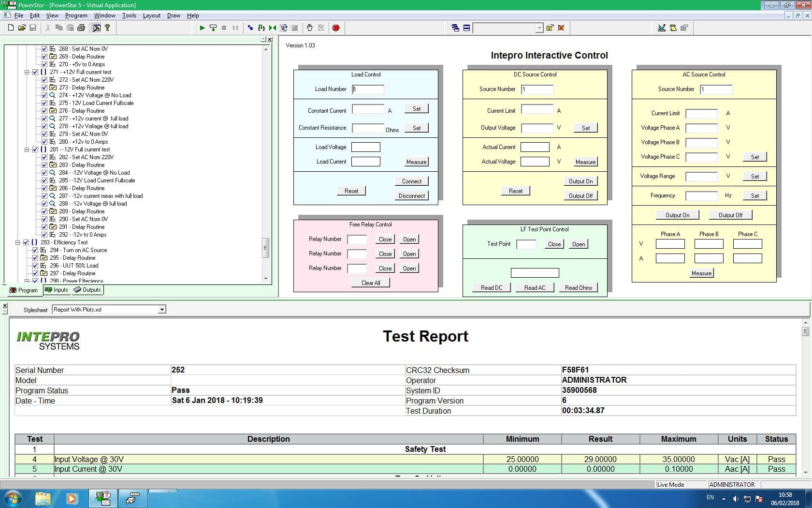Uncheck step 293 Efficiency Test
Image resolution: width=812 pixels, height=508 pixels.
[26, 242]
